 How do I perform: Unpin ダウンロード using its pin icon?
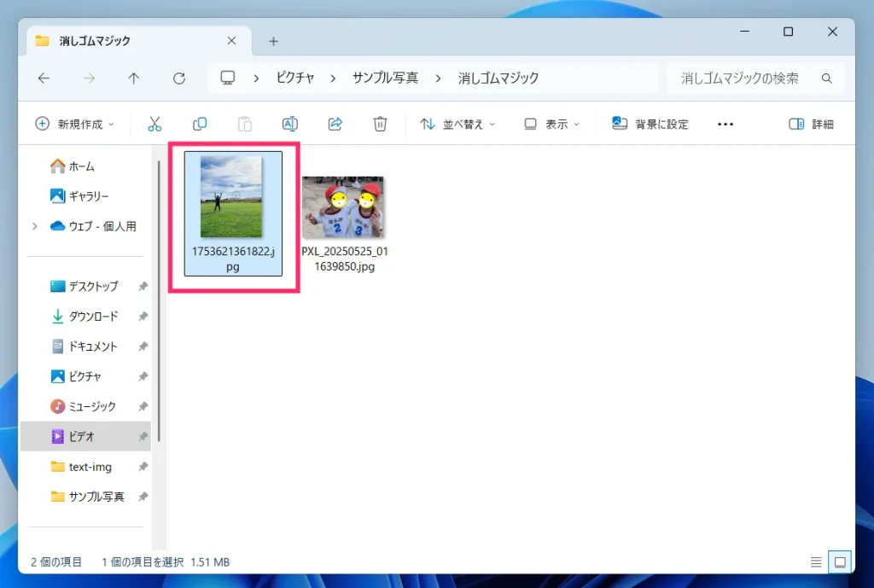coord(143,317)
